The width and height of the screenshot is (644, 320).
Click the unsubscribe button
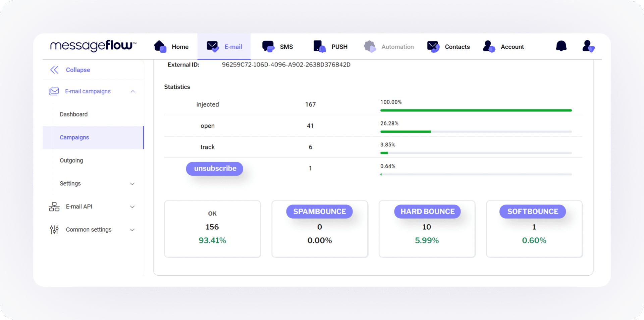pyautogui.click(x=215, y=169)
